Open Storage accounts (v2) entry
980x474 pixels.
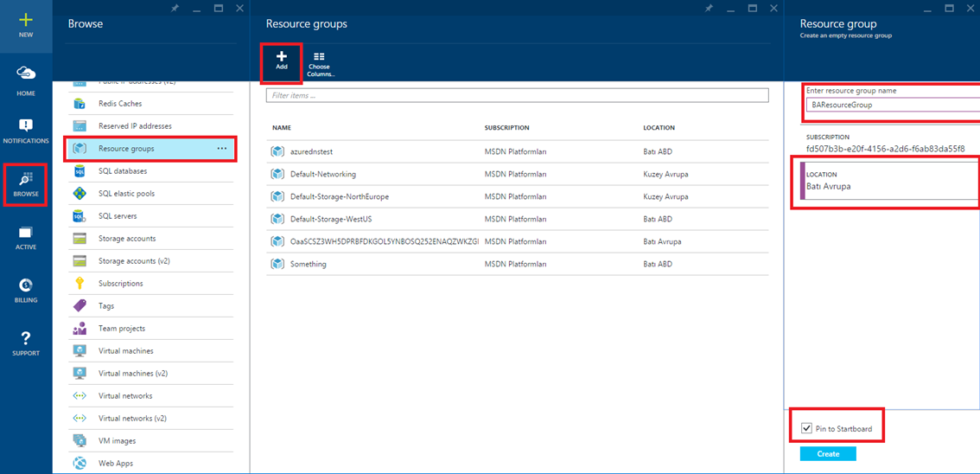point(150,260)
